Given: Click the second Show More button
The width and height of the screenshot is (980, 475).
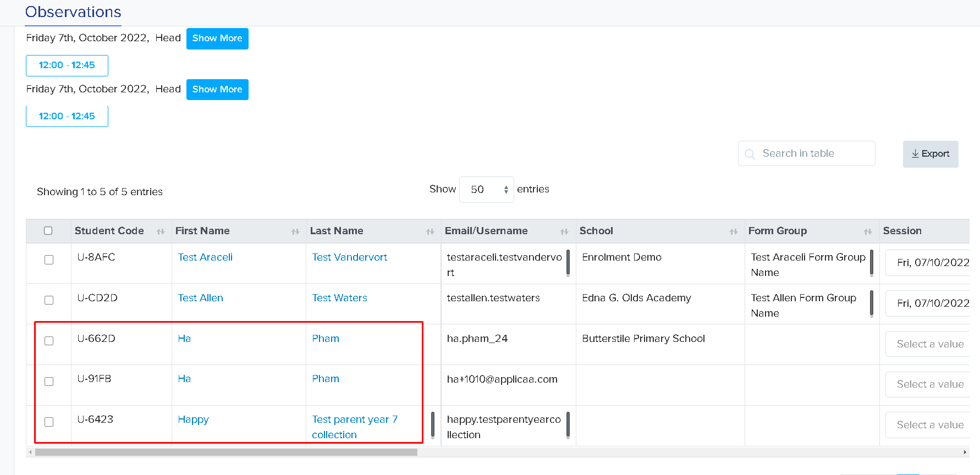Looking at the screenshot, I should point(217,90).
